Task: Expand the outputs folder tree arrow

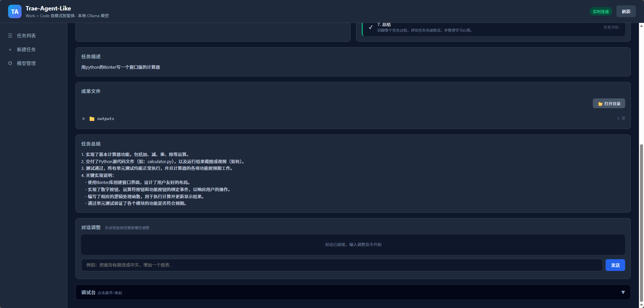Action: click(x=84, y=119)
